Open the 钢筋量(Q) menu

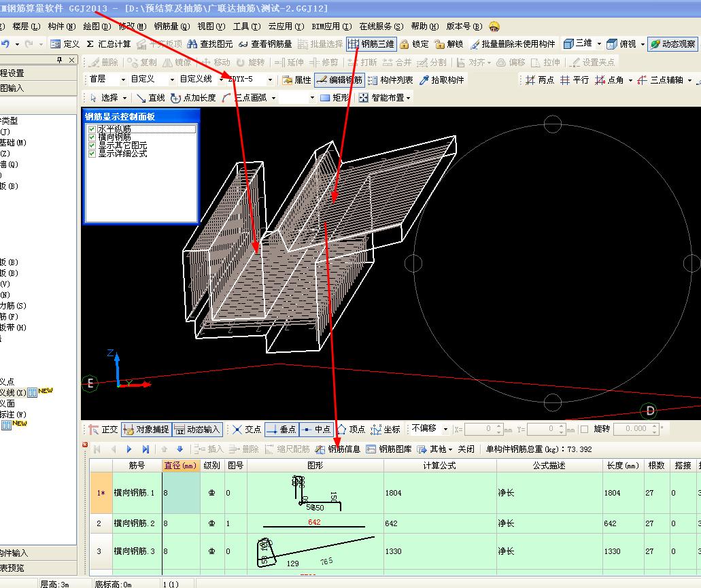(x=172, y=27)
